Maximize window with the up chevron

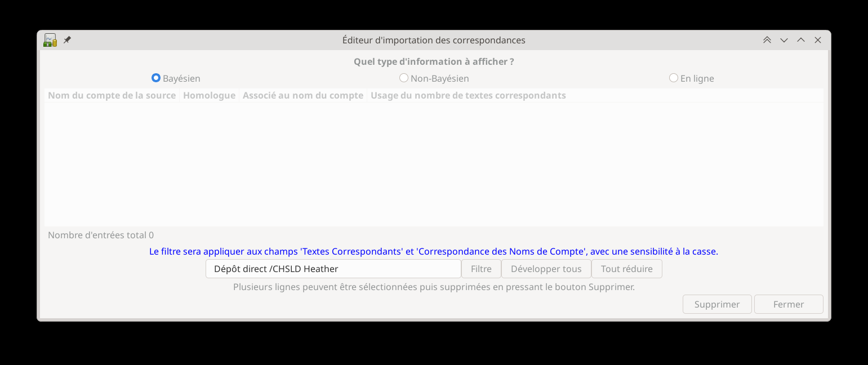pyautogui.click(x=800, y=40)
